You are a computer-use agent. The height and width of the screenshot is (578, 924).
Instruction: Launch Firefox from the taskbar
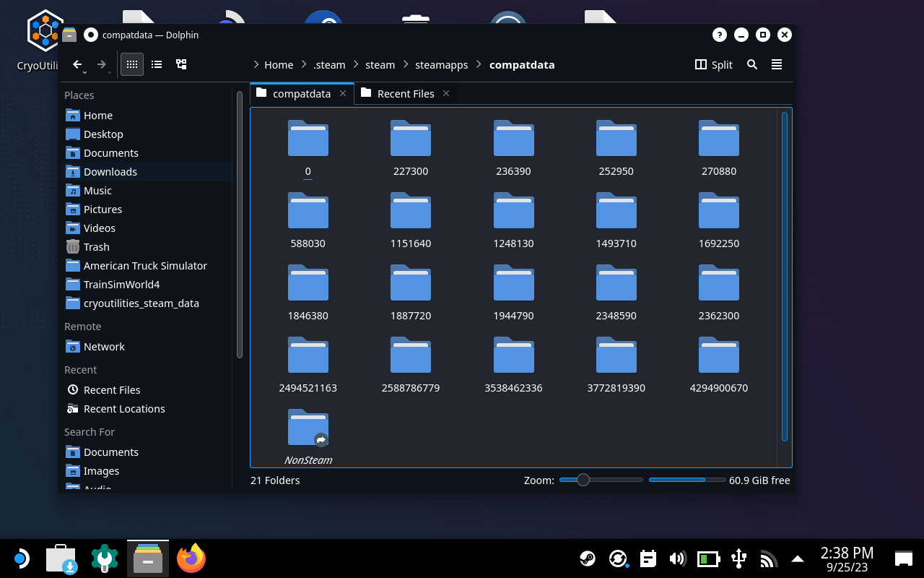coord(191,558)
